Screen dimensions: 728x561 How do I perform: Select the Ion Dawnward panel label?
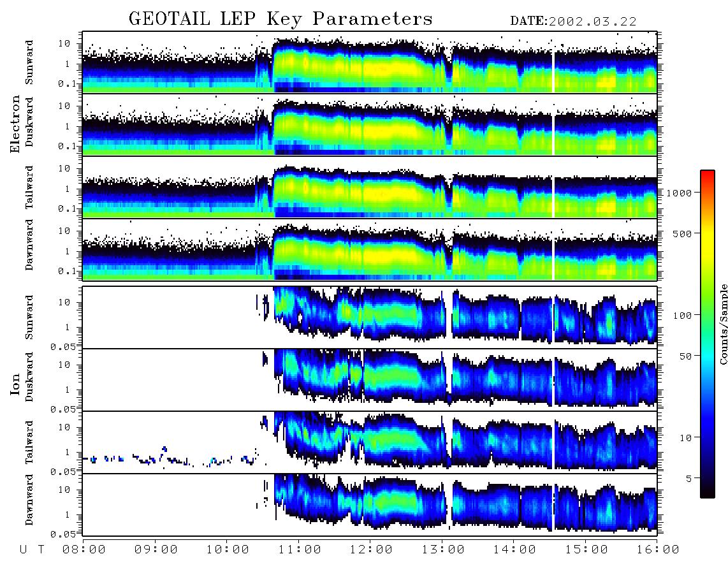click(x=29, y=500)
